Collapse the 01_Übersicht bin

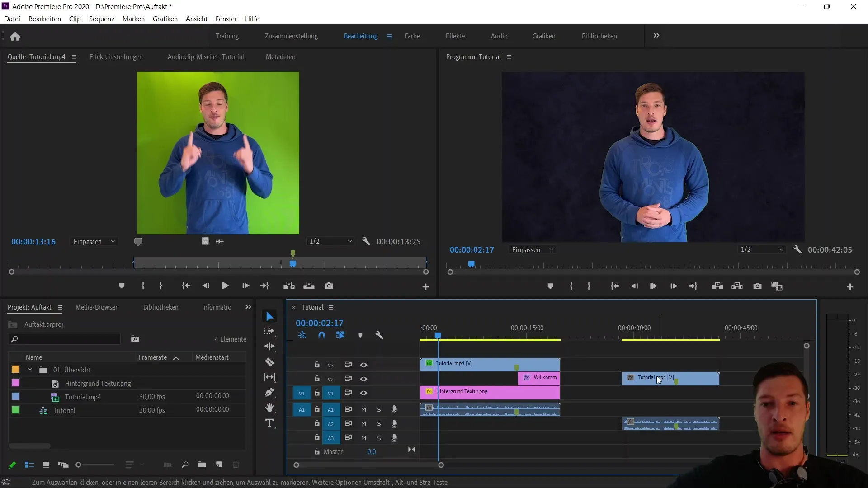pos(30,370)
